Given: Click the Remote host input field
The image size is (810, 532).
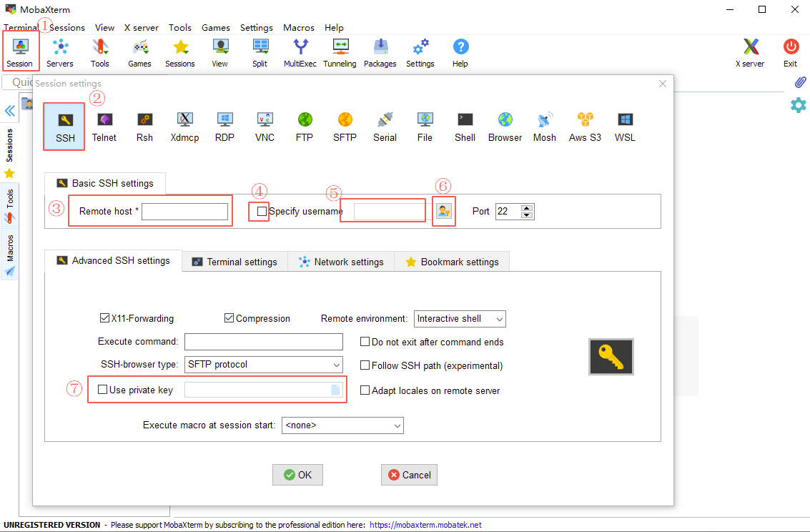Looking at the screenshot, I should click(184, 212).
